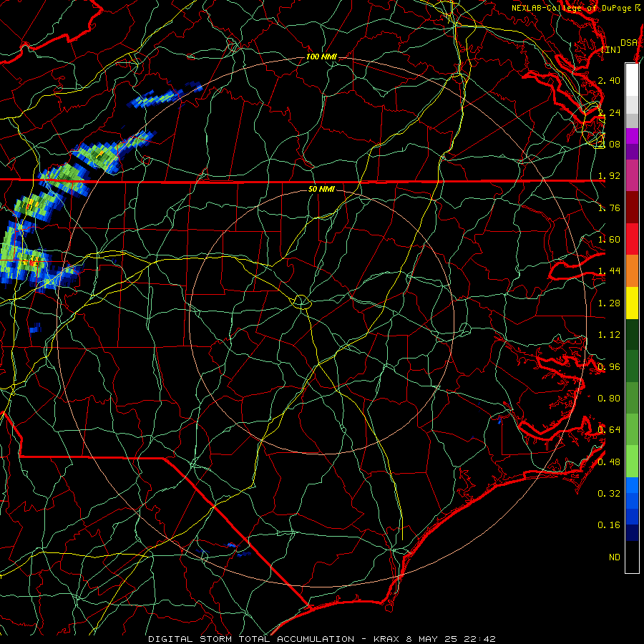Viewport: 644px width, 644px height.
Task: Select the white swatch atop the legend
Action: tap(632, 79)
